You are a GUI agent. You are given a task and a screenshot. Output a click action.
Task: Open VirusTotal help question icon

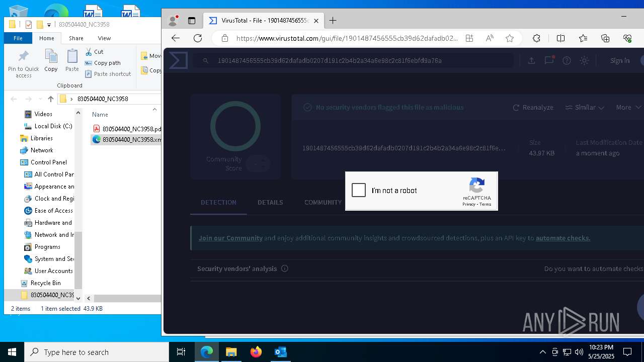tap(567, 60)
